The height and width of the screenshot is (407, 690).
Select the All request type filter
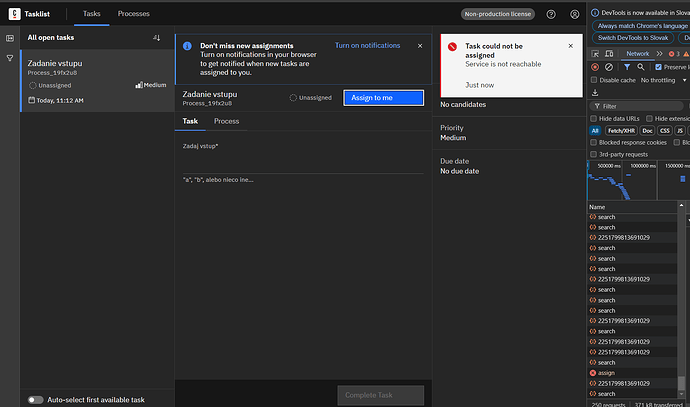pos(595,131)
